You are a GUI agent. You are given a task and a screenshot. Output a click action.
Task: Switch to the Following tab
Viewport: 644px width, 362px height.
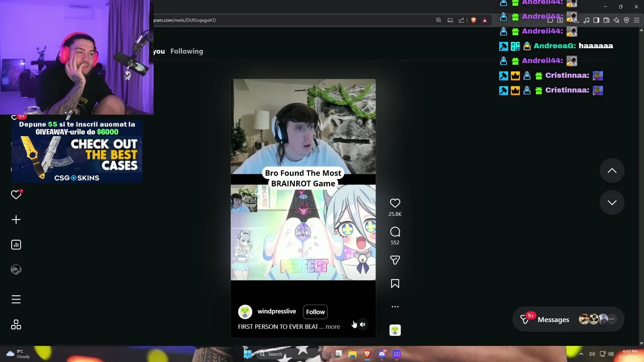point(187,51)
